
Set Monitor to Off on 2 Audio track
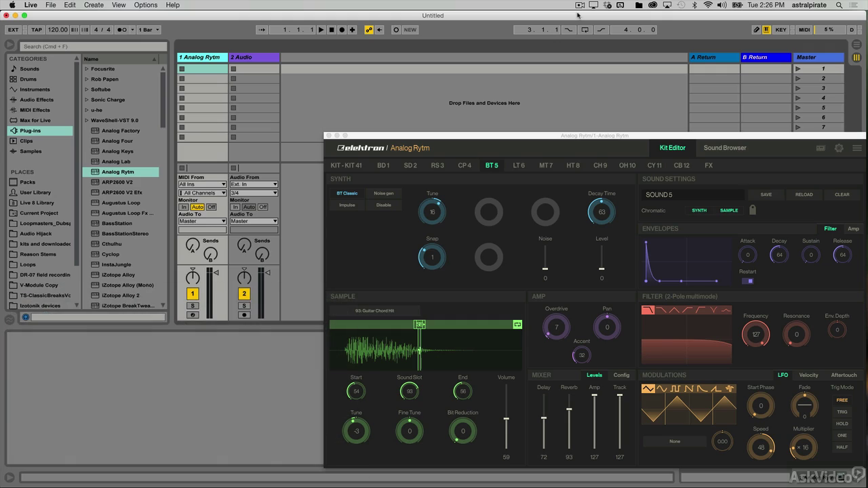coord(262,207)
